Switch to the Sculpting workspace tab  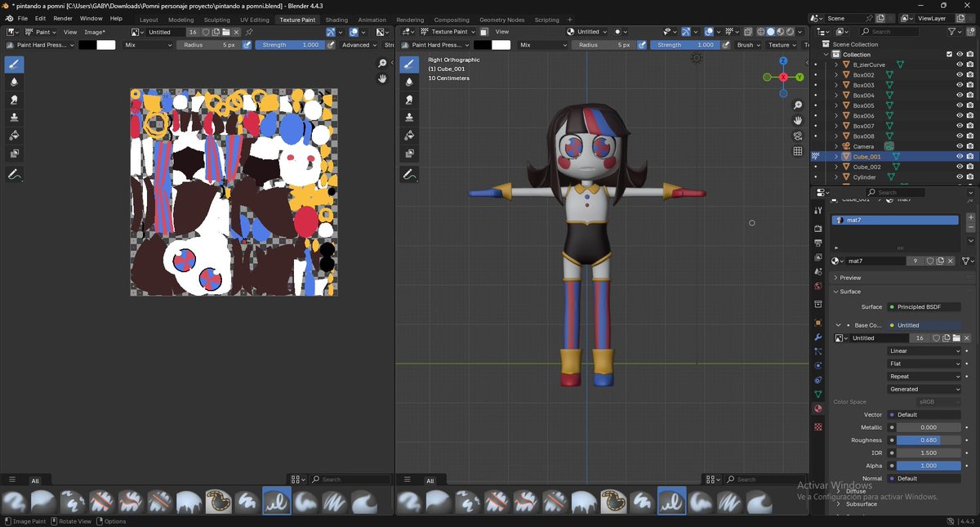[x=217, y=20]
